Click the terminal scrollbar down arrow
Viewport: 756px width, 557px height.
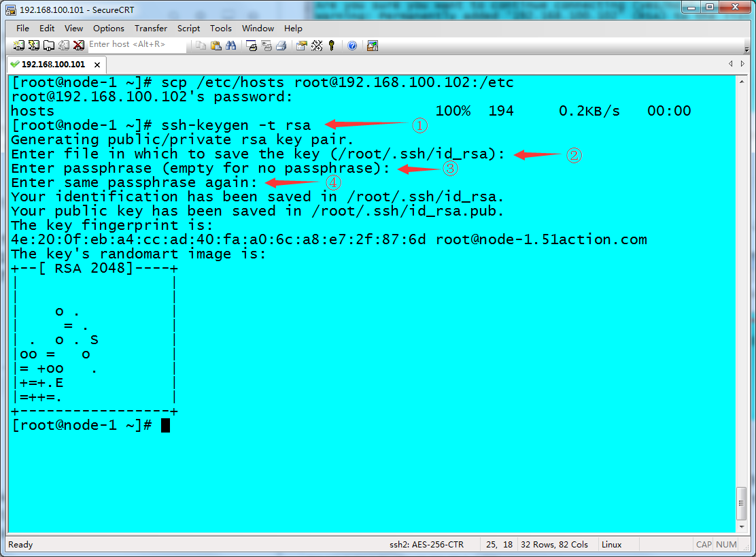click(x=742, y=527)
